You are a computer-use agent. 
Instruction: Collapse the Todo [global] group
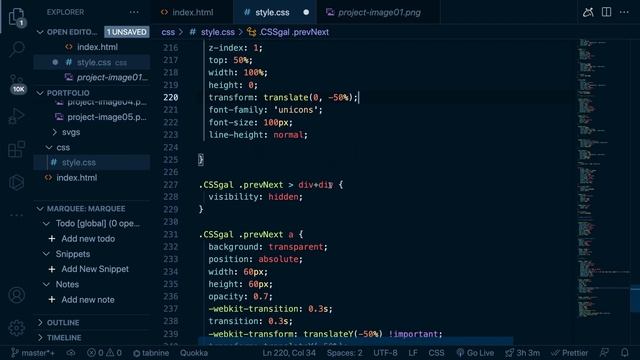[x=46, y=224]
